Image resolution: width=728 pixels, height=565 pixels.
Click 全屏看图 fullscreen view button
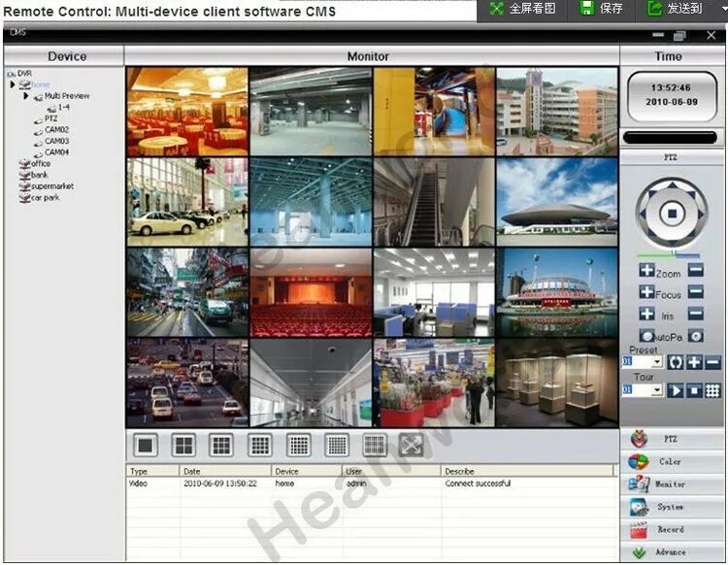tap(522, 9)
